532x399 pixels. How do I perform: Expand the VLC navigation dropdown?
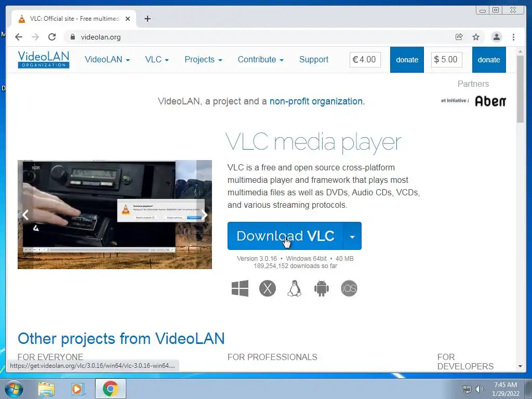[157, 60]
